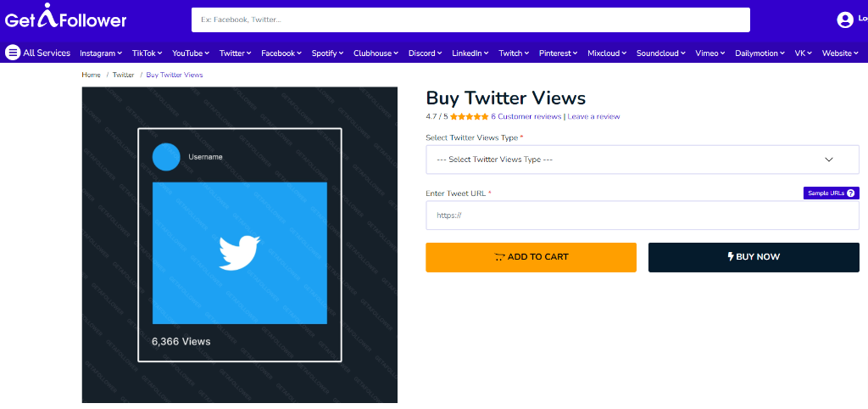Click the GetAFollower logo
This screenshot has height=409, width=868.
point(66,17)
